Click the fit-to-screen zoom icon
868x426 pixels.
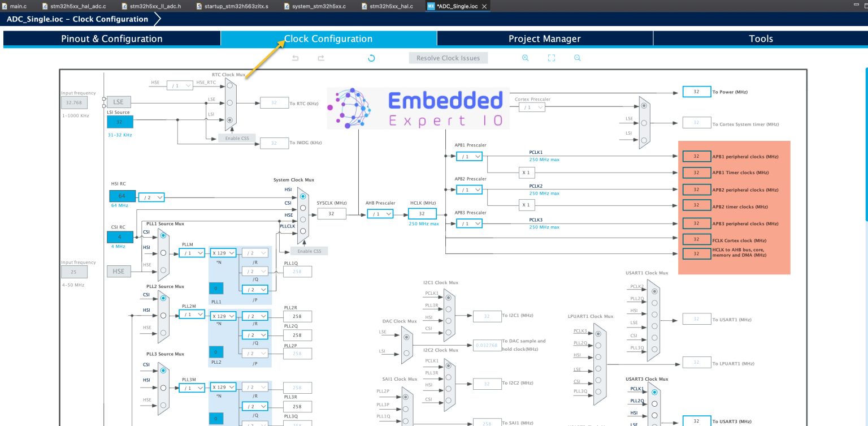point(552,58)
